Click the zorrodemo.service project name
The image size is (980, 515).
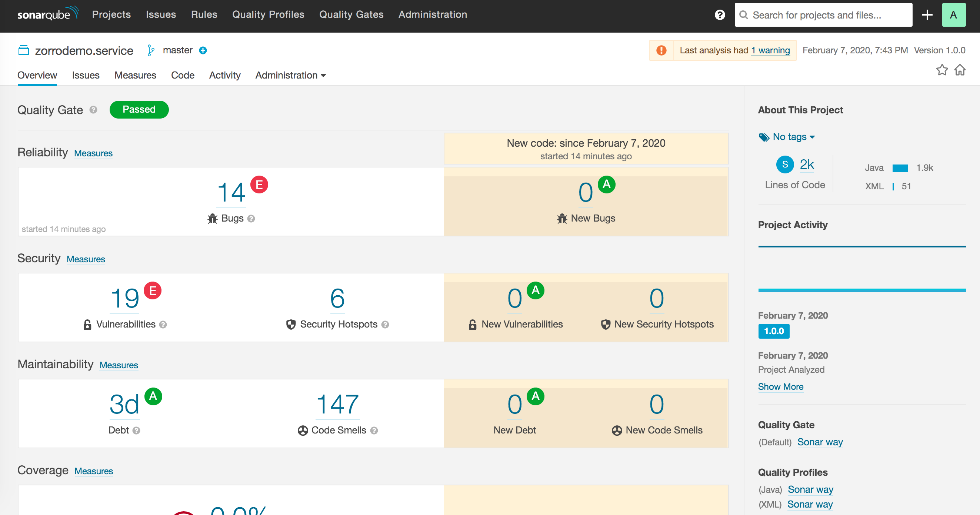84,51
